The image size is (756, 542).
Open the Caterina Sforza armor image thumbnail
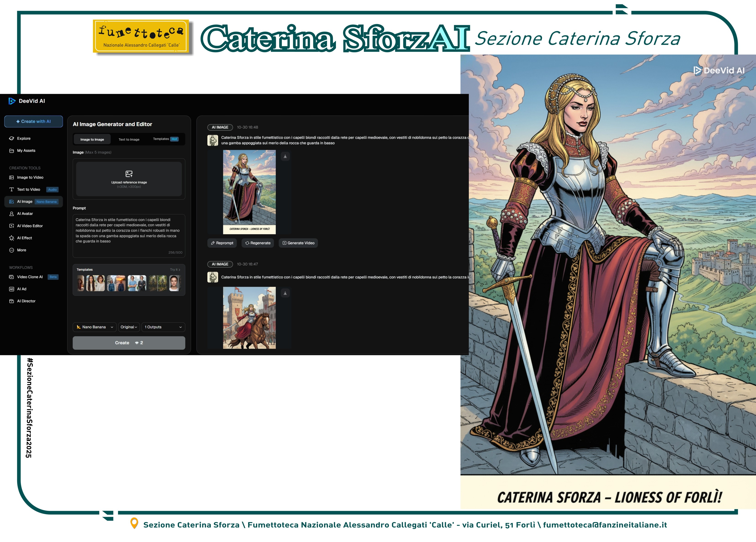[x=249, y=192]
